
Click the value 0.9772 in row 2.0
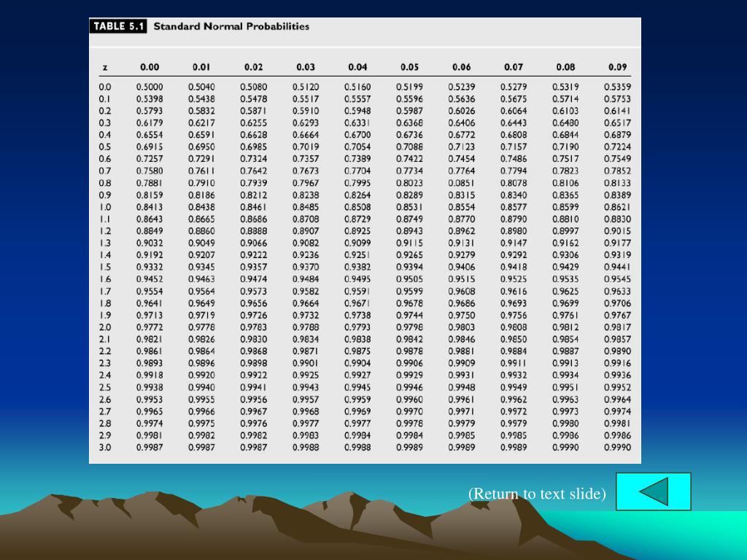click(150, 327)
